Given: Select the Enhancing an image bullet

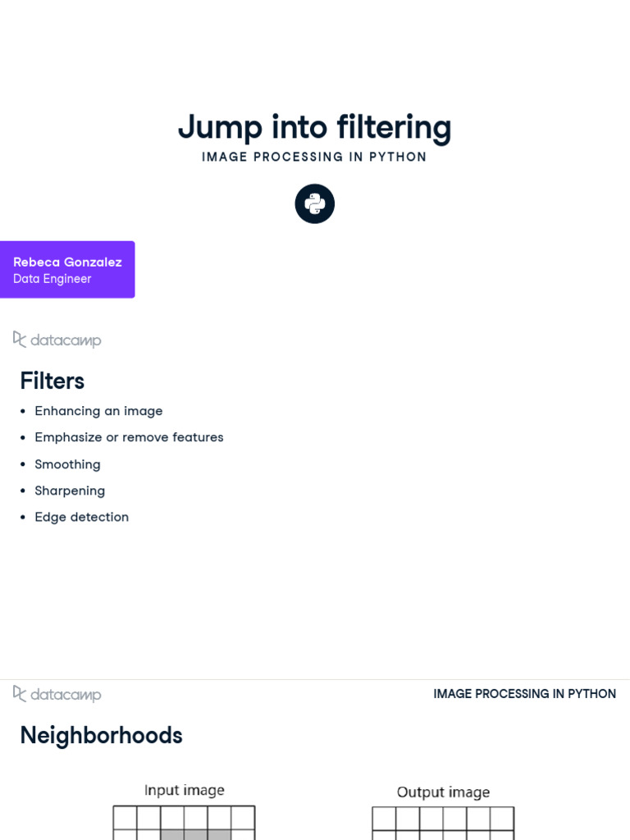Looking at the screenshot, I should [98, 411].
